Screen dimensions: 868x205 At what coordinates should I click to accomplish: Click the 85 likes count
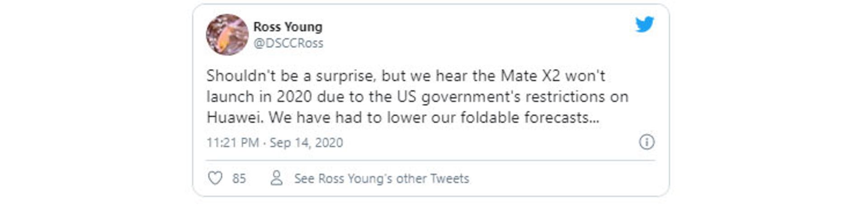(239, 178)
